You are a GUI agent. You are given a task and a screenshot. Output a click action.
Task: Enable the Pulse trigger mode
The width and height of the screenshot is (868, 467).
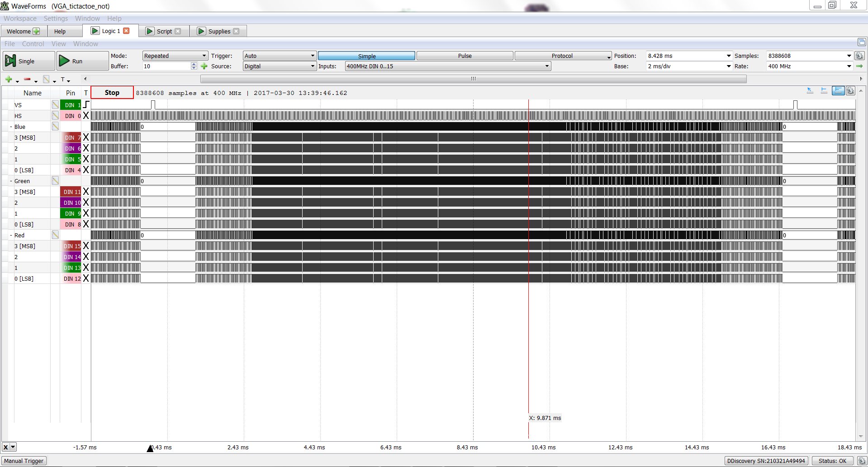tap(465, 56)
